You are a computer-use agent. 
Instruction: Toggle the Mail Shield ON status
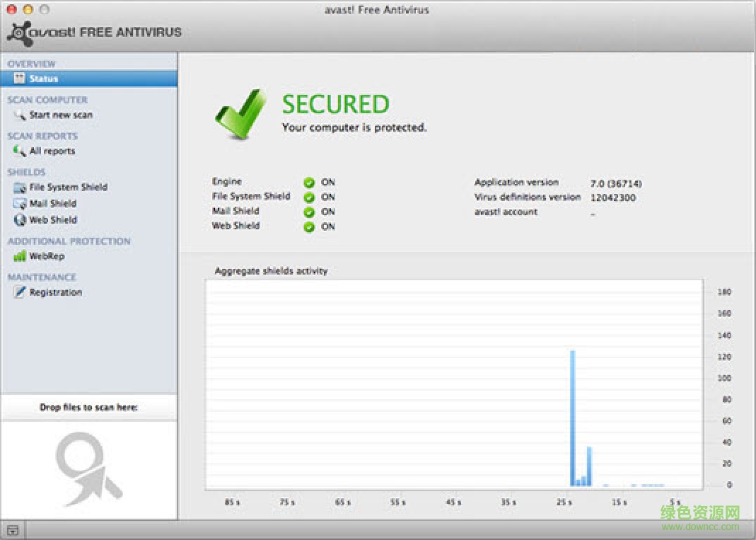pyautogui.click(x=309, y=212)
